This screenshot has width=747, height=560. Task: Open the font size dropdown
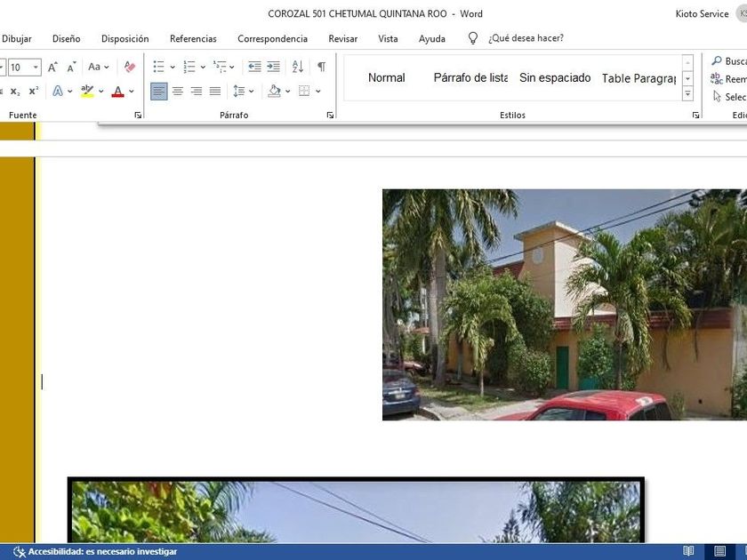(x=36, y=67)
